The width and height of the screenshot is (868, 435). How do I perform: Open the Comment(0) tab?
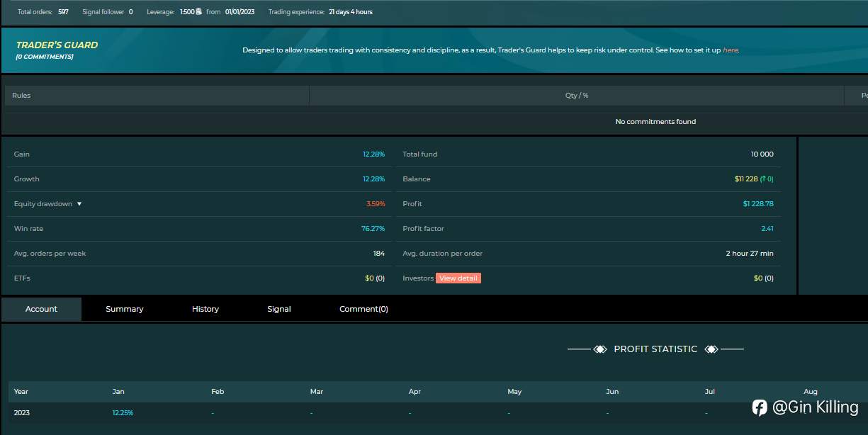point(363,309)
